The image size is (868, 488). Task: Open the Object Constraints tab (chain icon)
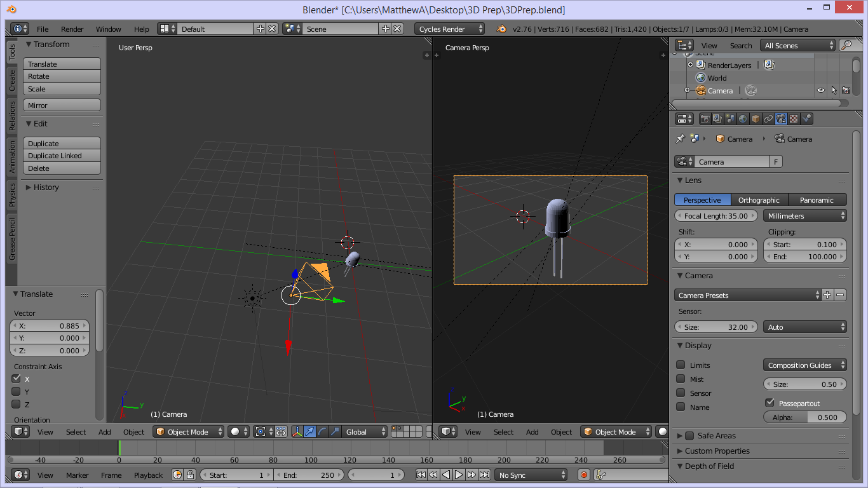click(768, 119)
